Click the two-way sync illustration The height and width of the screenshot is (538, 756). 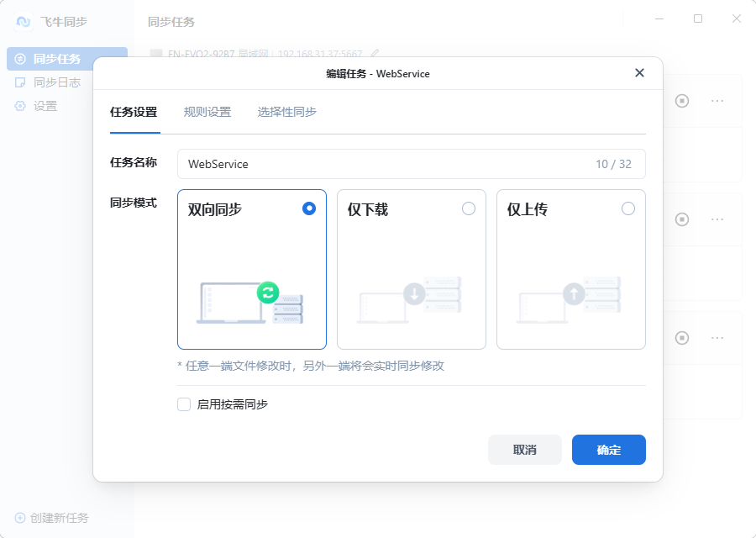(x=249, y=303)
